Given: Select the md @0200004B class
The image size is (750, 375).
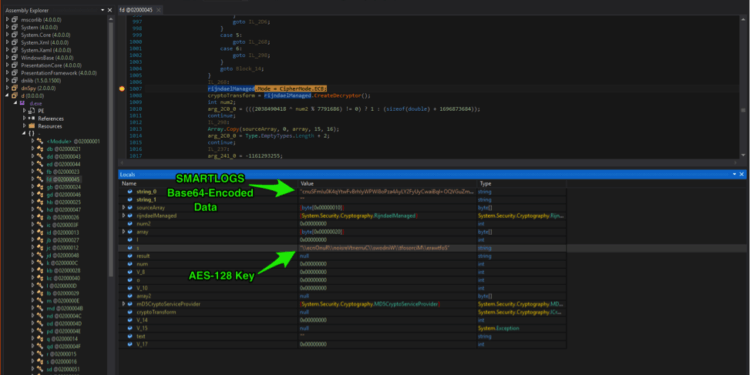Looking at the screenshot, I should 65,308.
